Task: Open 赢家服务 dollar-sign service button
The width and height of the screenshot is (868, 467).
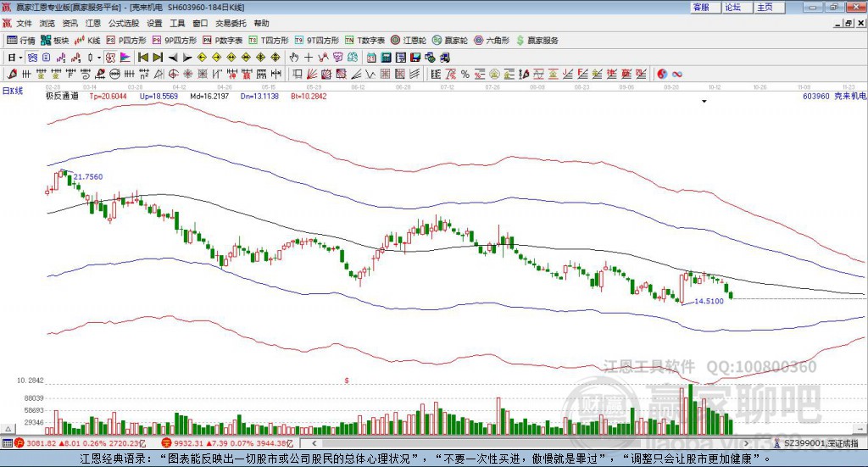Action: pos(537,41)
